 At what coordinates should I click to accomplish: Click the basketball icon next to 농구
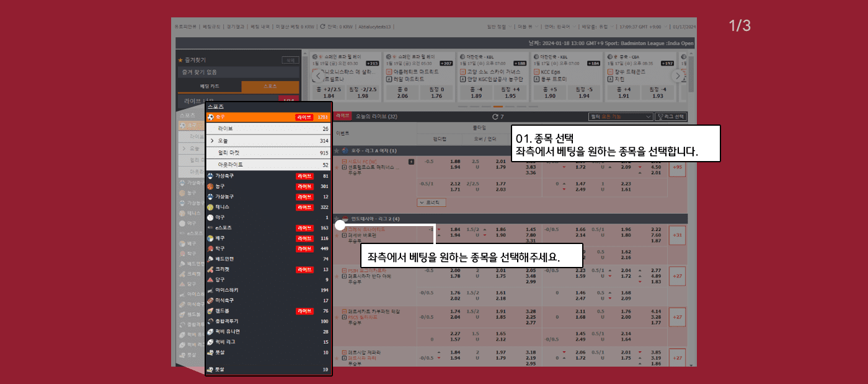point(211,186)
